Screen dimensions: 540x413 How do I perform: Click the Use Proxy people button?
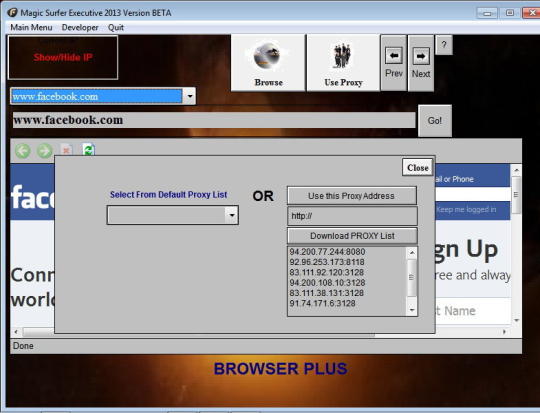coord(343,63)
